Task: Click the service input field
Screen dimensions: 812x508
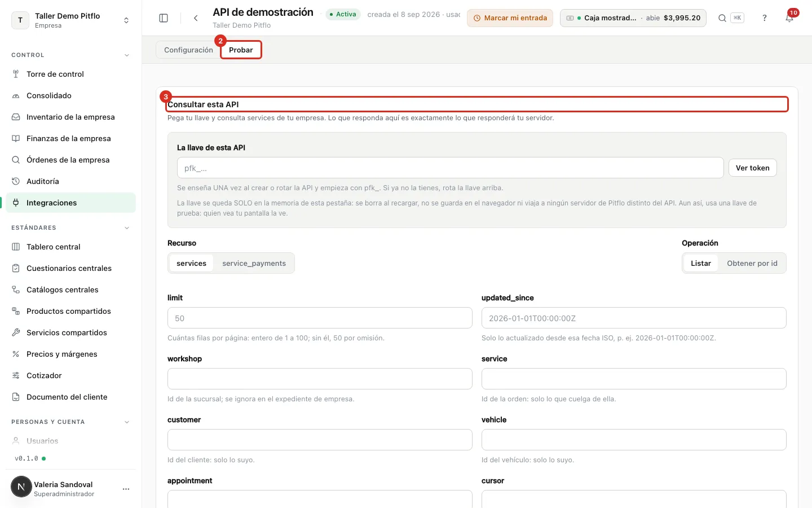Action: tap(634, 379)
